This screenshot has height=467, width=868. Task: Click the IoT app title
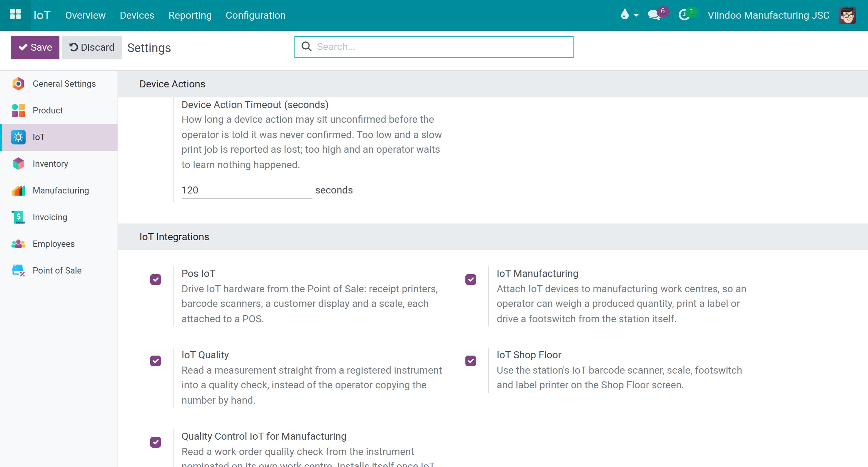click(42, 15)
